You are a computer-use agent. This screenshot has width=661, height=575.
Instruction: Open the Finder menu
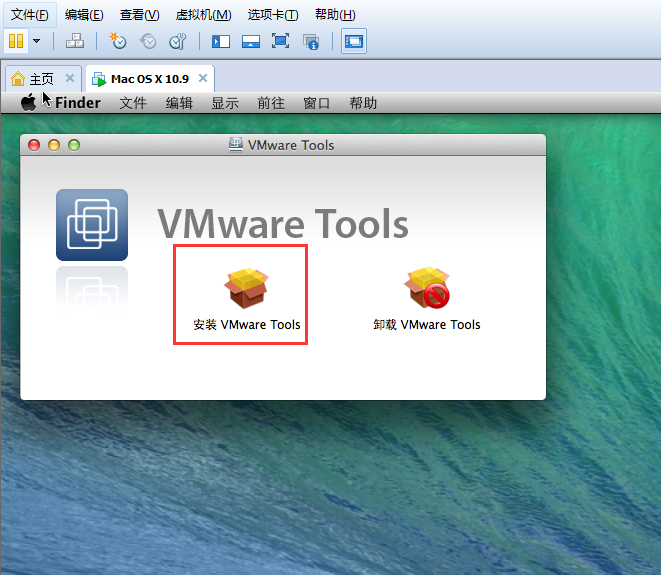pyautogui.click(x=78, y=103)
